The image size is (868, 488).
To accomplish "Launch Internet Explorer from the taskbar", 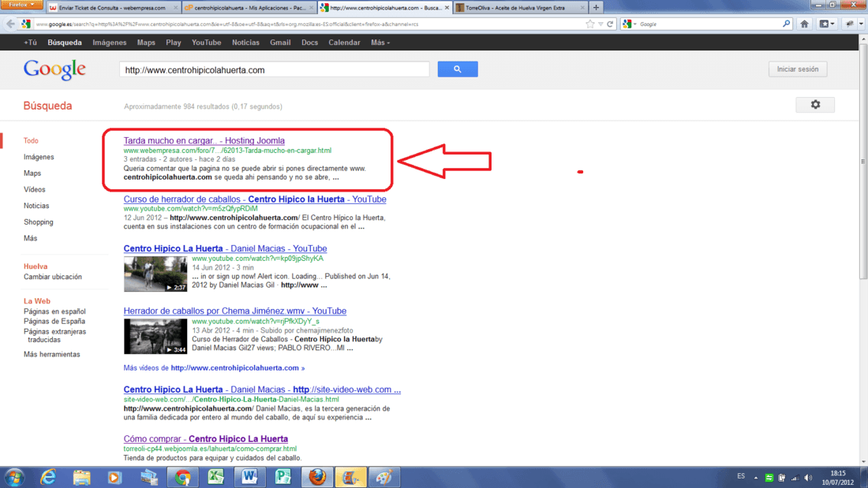I will (48, 477).
